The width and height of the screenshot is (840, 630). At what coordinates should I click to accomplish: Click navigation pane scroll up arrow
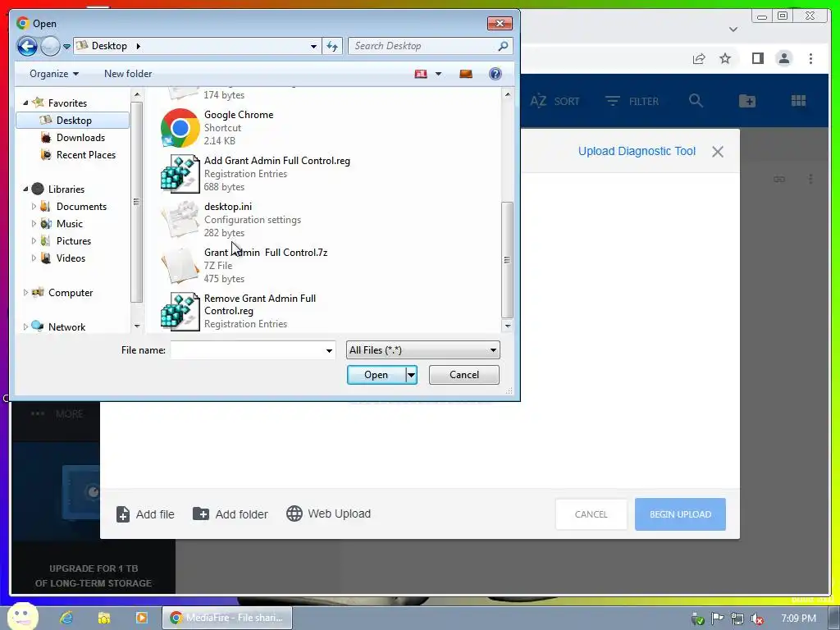(137, 94)
